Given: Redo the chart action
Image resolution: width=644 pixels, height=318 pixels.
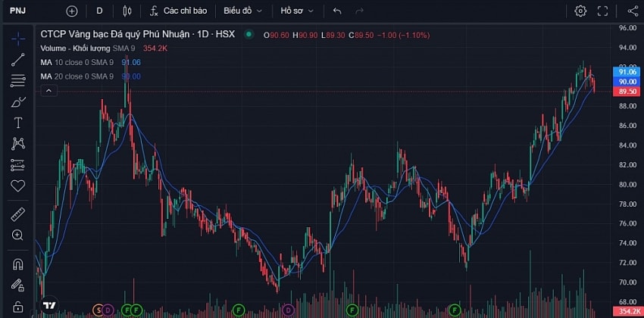Looking at the screenshot, I should (x=359, y=11).
